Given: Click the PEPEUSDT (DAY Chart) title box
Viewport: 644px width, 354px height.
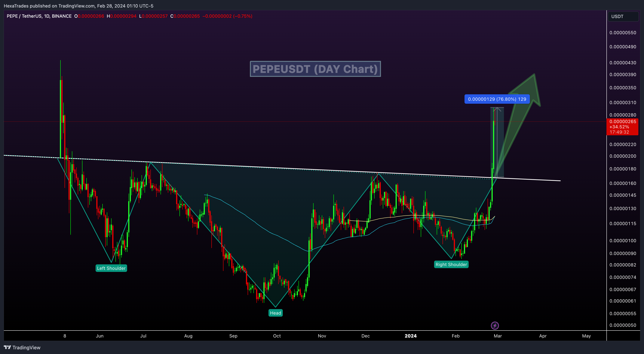Looking at the screenshot, I should coord(315,69).
